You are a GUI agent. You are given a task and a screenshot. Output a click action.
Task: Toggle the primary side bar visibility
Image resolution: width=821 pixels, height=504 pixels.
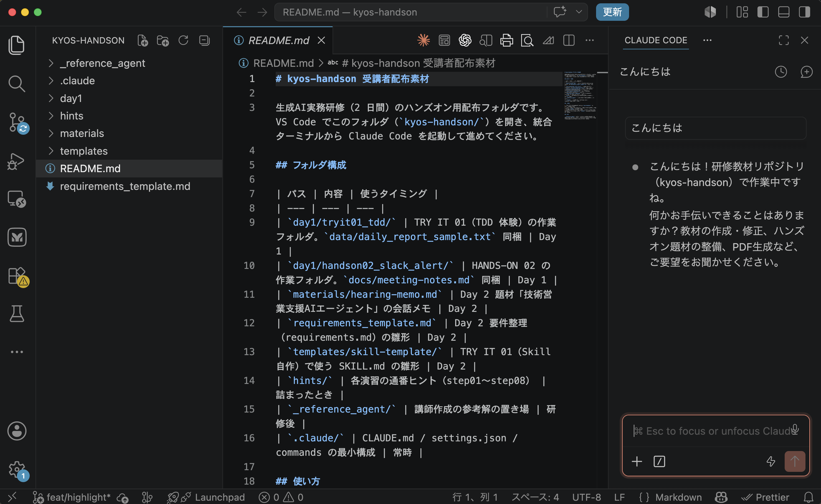pos(763,12)
